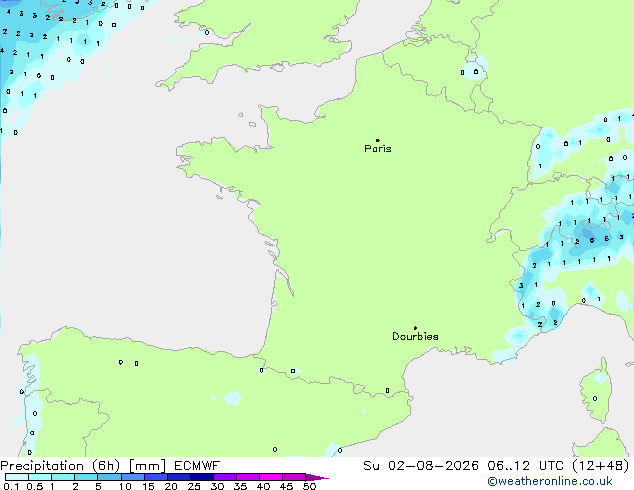Click the legend value '25'

[194, 486]
